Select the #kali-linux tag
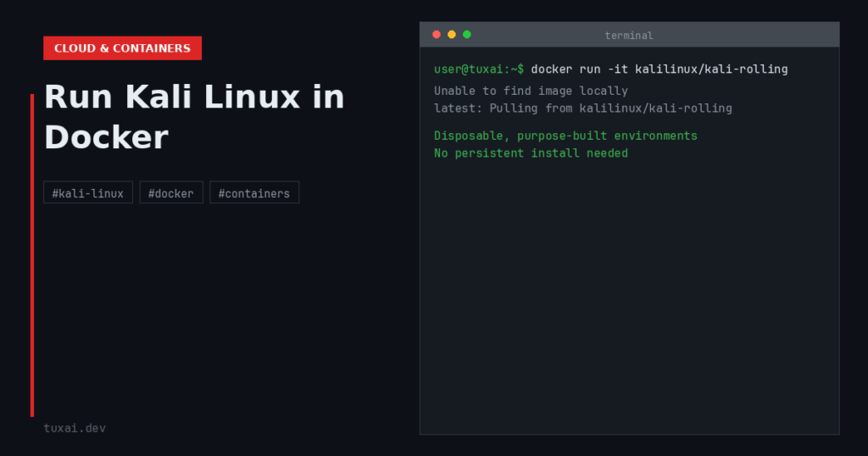 pyautogui.click(x=88, y=192)
